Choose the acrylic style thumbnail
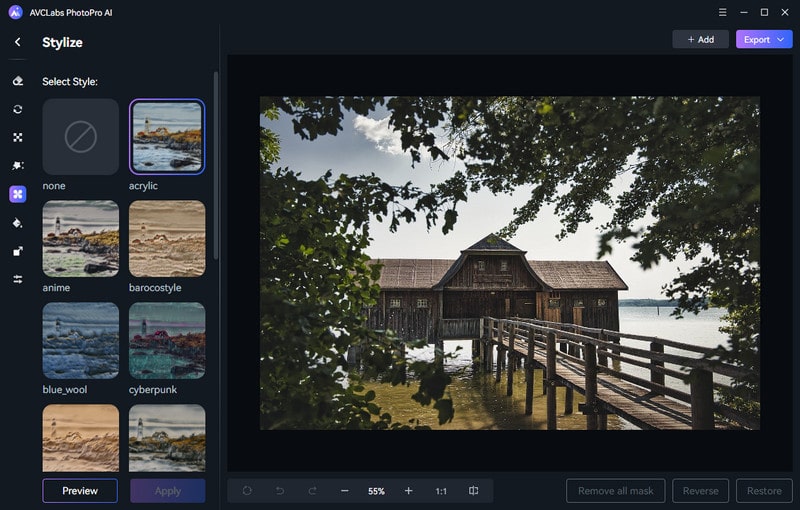This screenshot has width=800, height=510. (167, 137)
